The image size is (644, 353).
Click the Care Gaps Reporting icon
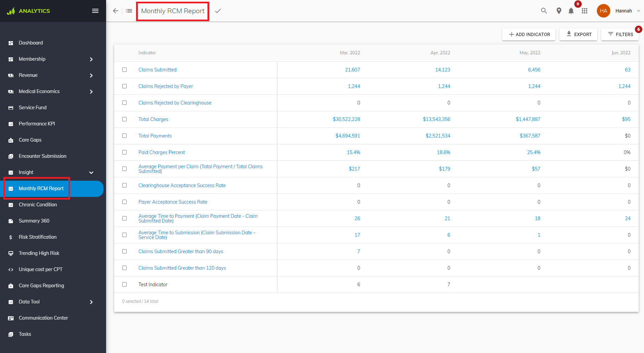coord(11,286)
